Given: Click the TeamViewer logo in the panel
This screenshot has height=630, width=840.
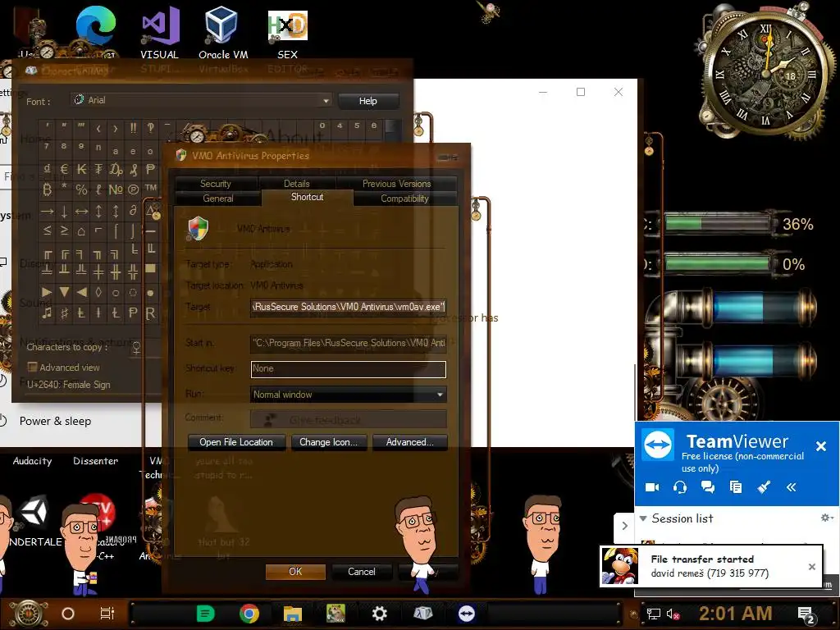Looking at the screenshot, I should coord(658,445).
